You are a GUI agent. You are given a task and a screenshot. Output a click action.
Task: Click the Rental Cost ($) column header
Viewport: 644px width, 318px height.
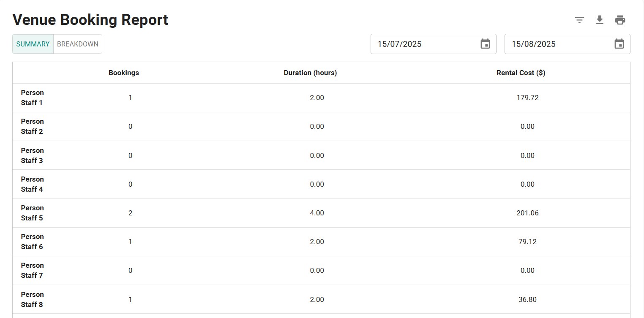click(x=521, y=73)
